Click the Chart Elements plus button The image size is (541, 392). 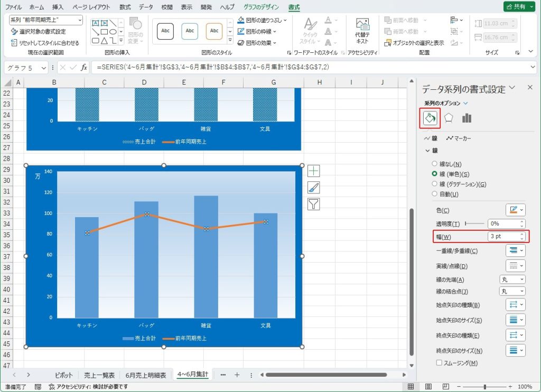click(314, 171)
